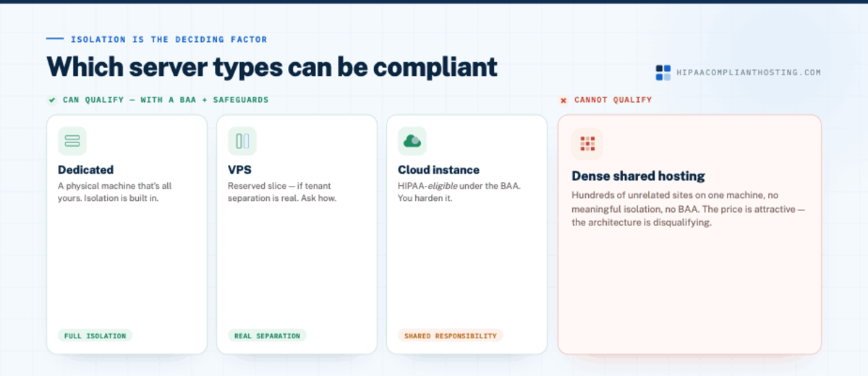Click the text Reserved slice — if tenant separation

[x=283, y=192]
